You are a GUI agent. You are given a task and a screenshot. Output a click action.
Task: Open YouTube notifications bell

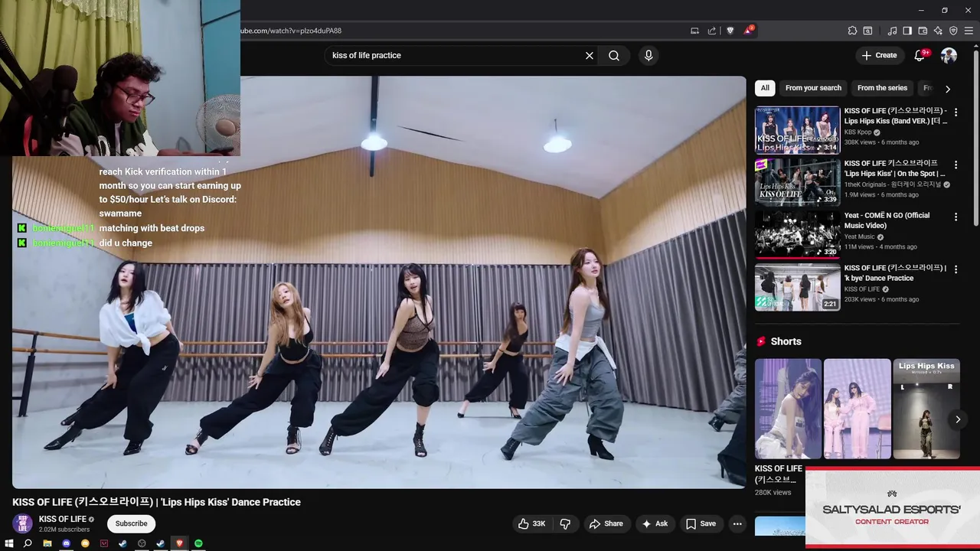(x=920, y=55)
